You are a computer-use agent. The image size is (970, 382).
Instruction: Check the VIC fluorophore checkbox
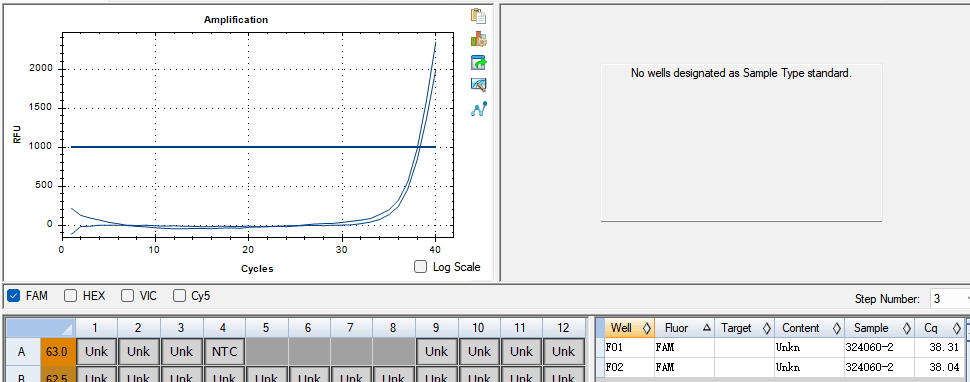point(127,295)
